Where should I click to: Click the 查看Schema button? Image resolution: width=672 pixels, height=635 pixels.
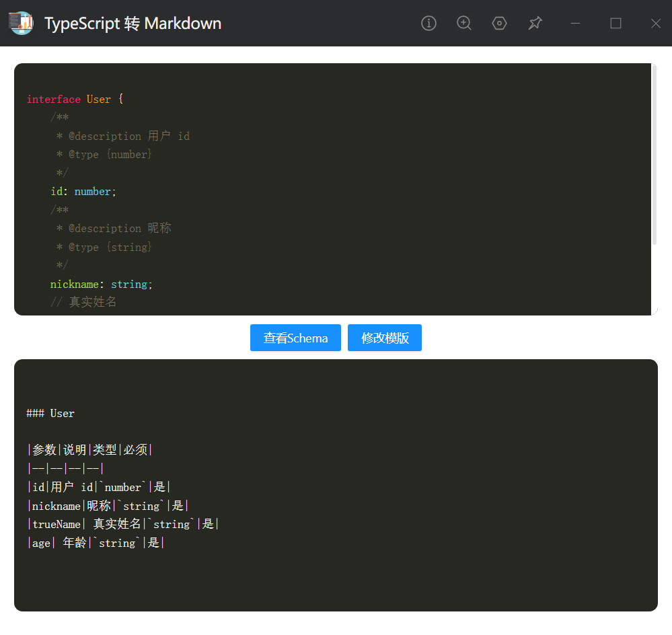click(296, 338)
